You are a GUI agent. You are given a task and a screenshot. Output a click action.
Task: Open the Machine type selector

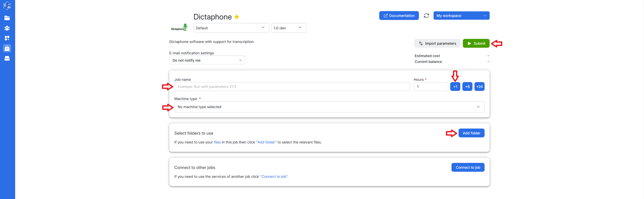(329, 107)
